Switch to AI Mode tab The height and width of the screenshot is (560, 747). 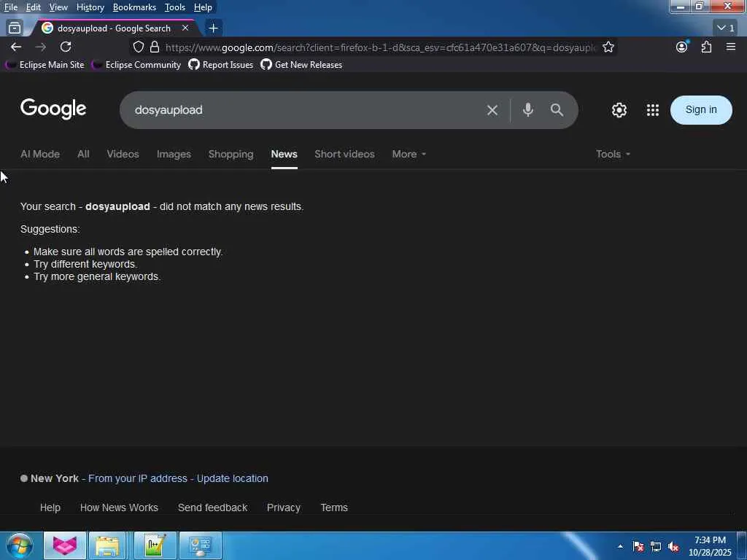[x=40, y=155]
